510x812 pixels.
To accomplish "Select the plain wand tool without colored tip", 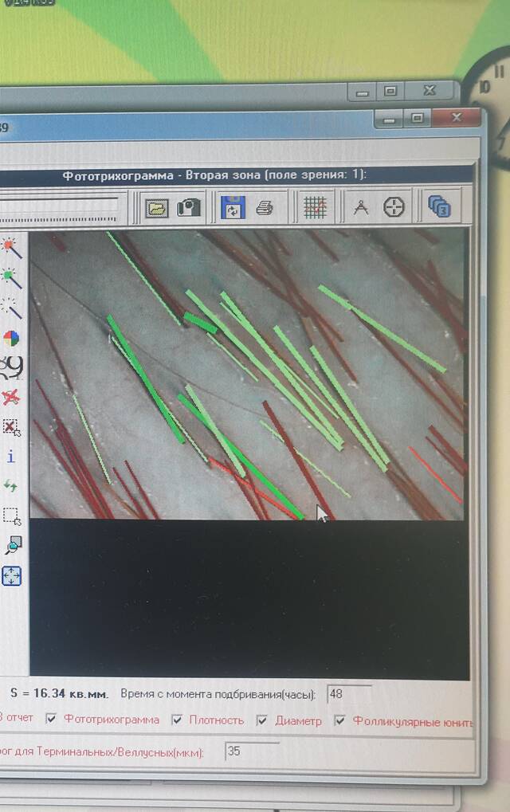I will pyautogui.click(x=11, y=308).
